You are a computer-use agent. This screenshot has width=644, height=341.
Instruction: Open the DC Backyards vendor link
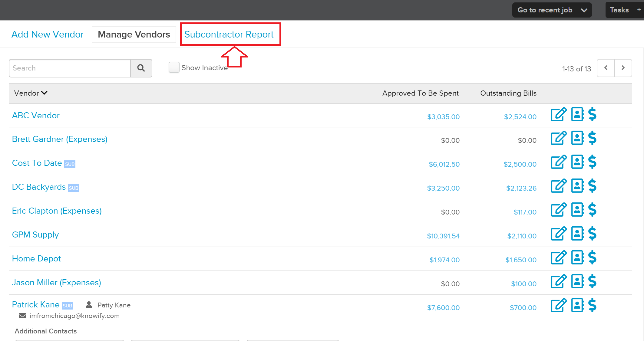(39, 187)
